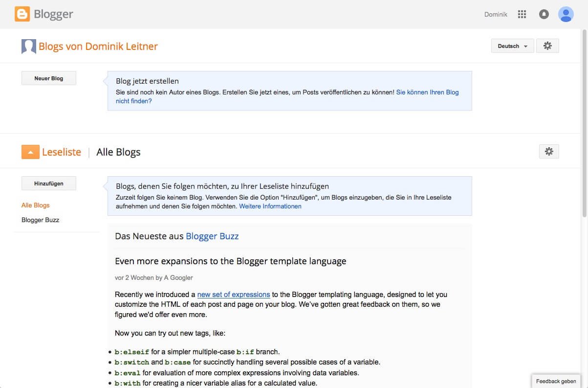588x388 pixels.
Task: Open the Blogger Buzz link in the feed heading
Action: click(212, 236)
